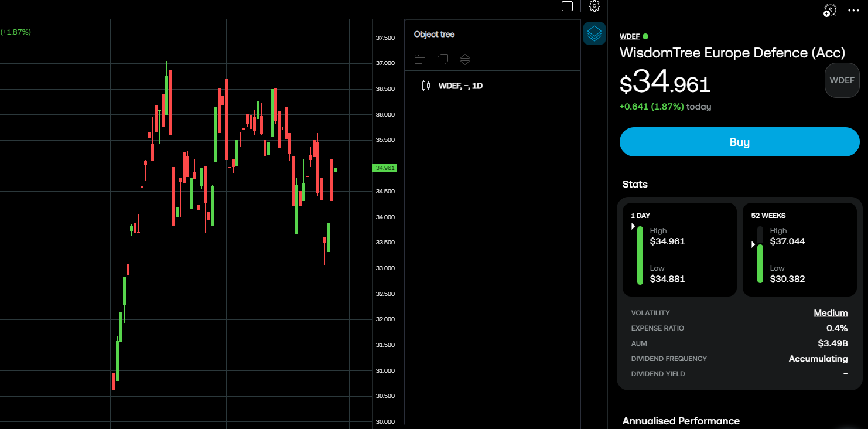868x429 pixels.
Task: Click the up-down arrows icon in Object tree
Action: (465, 59)
